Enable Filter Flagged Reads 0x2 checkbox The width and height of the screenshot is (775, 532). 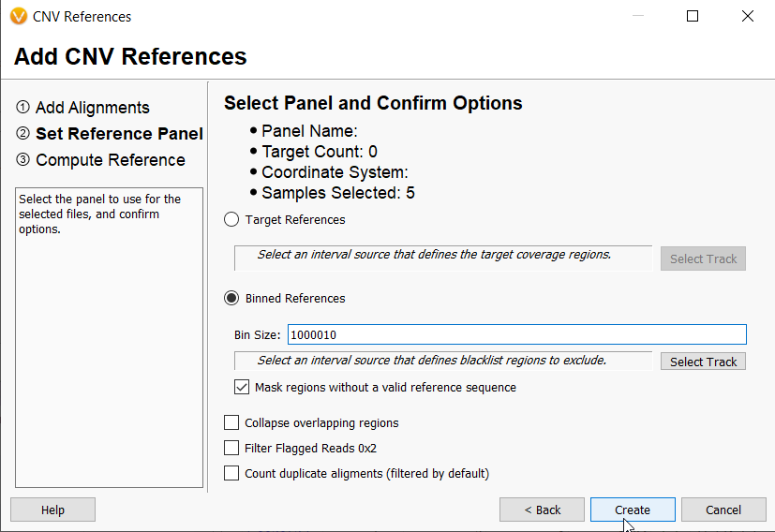point(231,448)
